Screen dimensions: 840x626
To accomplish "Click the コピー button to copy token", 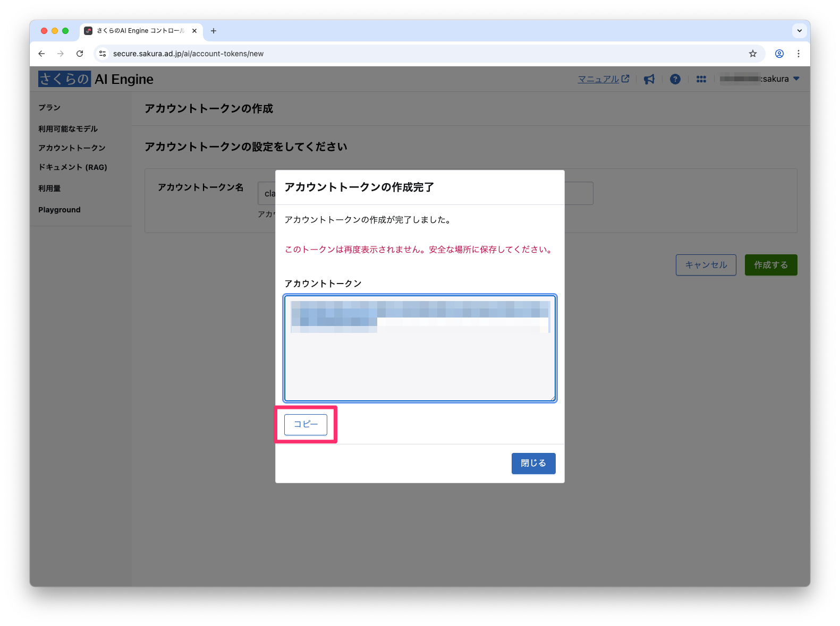I will (306, 425).
